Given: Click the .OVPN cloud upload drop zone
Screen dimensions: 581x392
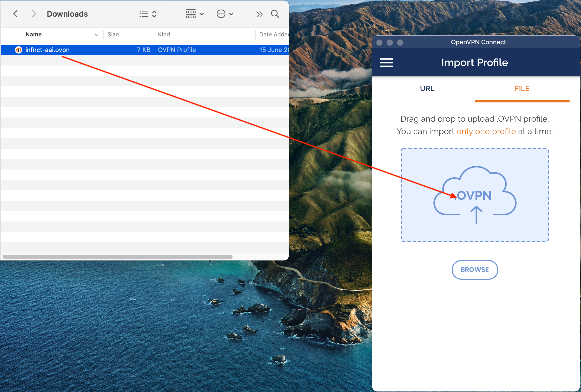Looking at the screenshot, I should [x=474, y=195].
